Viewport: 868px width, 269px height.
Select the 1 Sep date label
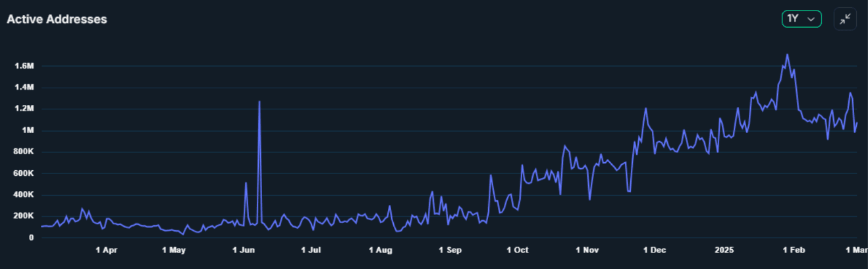point(450,251)
